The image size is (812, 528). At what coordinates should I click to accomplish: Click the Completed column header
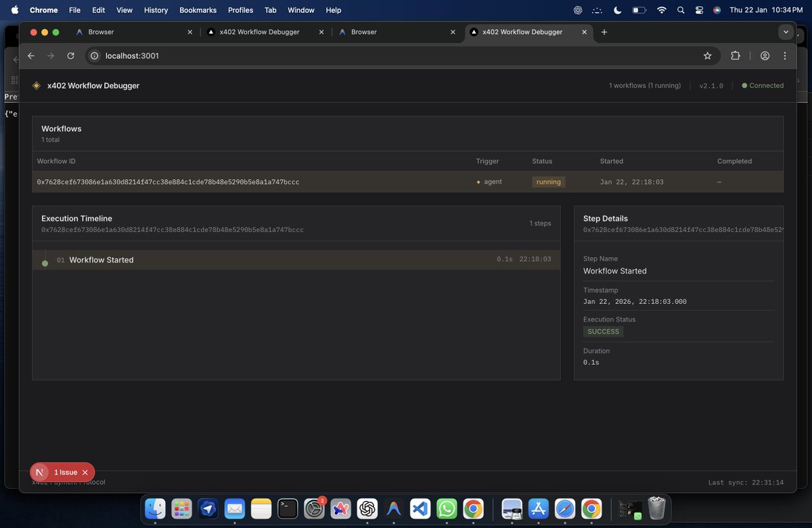pos(734,161)
